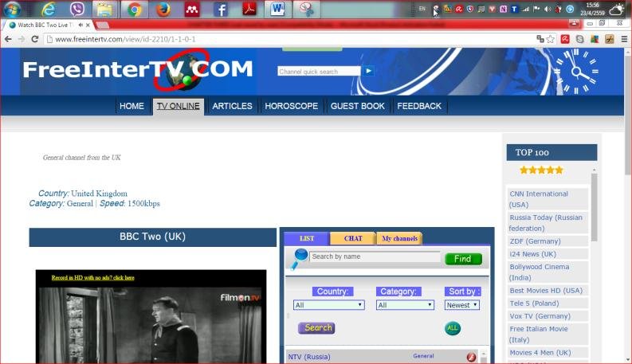The height and width of the screenshot is (364, 632).
Task: Switch to Google Chrome taskbar icon
Action: 134,10
